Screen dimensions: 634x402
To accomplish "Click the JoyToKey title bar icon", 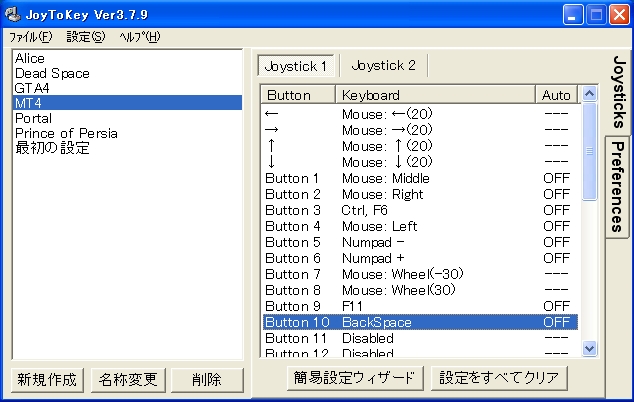I will (x=13, y=15).
